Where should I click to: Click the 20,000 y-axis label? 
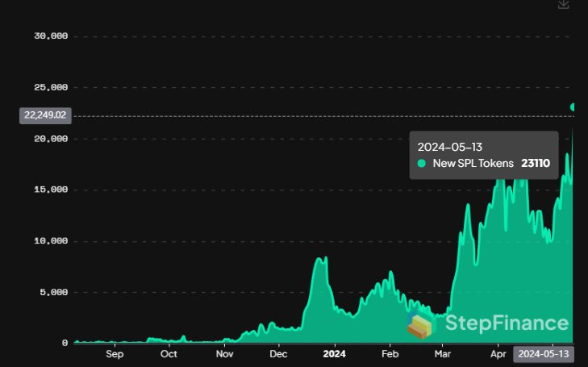pyautogui.click(x=51, y=139)
